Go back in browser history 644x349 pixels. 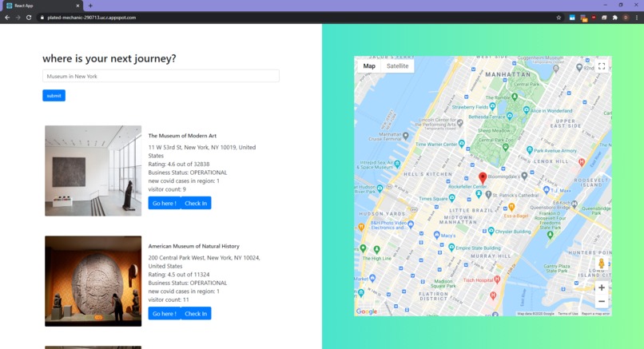pyautogui.click(x=7, y=18)
